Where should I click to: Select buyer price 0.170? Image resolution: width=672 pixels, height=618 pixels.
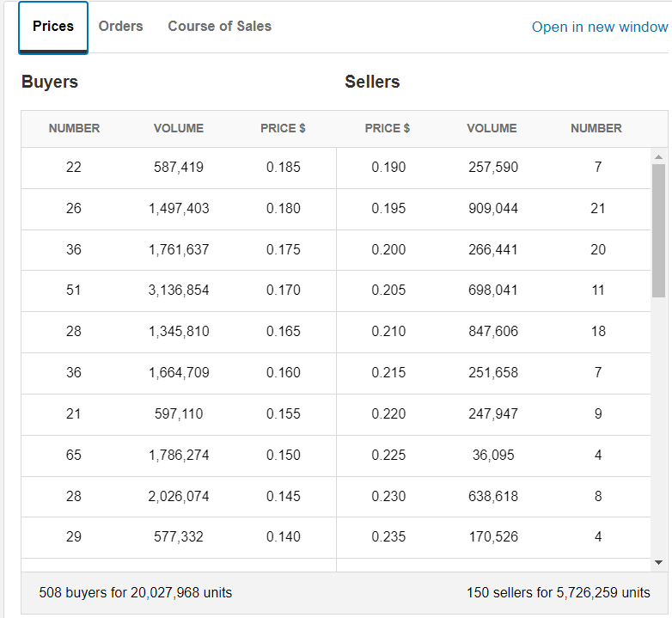click(284, 291)
